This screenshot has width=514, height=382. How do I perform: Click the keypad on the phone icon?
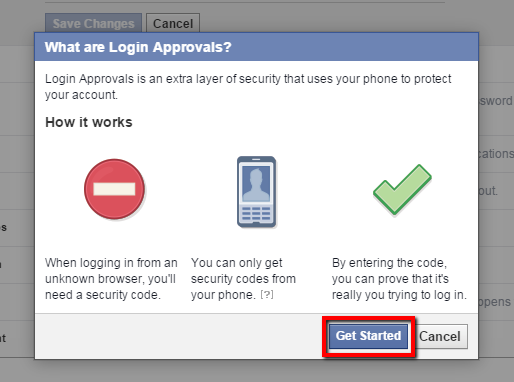(x=256, y=213)
